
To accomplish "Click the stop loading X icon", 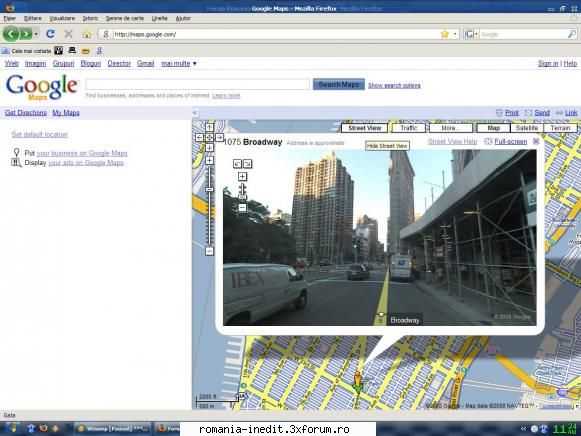I will pyautogui.click(x=69, y=34).
